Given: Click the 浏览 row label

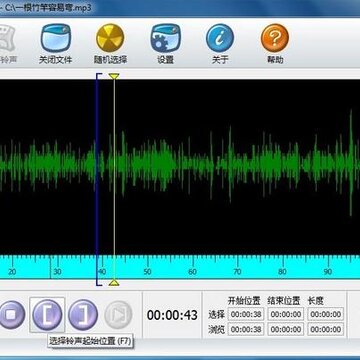Looking at the screenshot, I should point(216,329).
